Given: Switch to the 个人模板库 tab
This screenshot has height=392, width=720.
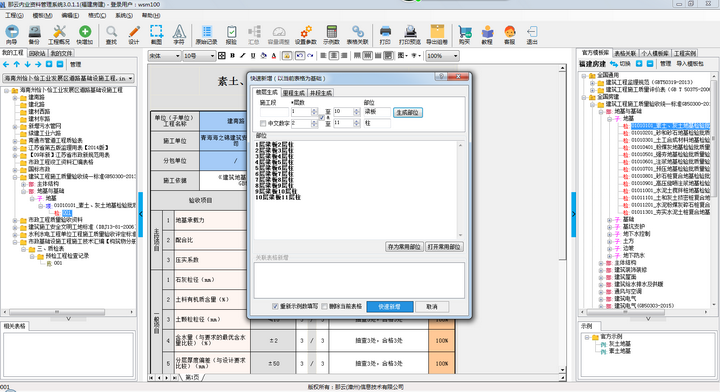Looking at the screenshot, I should (655, 53).
